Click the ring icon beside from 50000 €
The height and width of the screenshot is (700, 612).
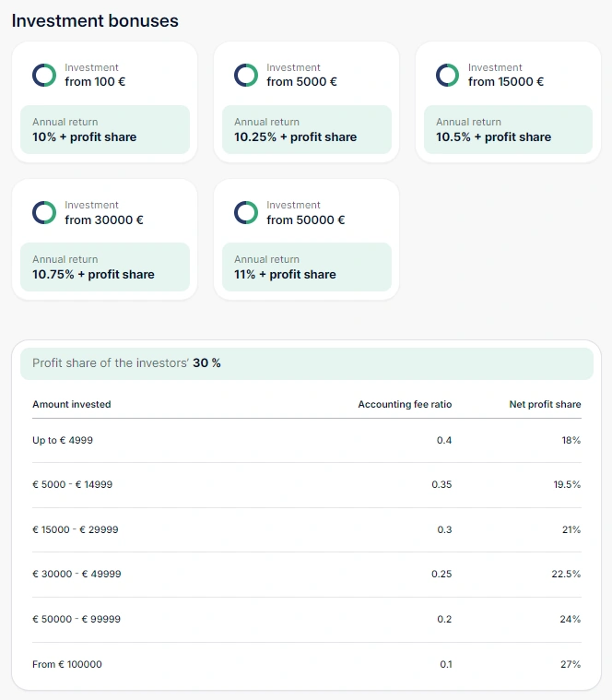[x=246, y=212]
